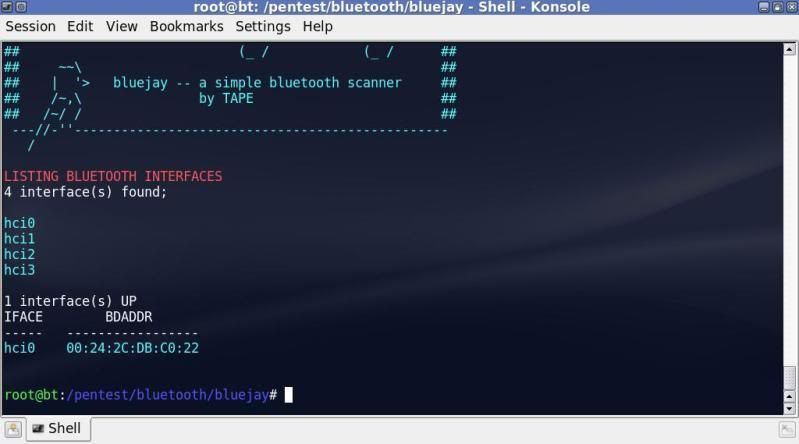This screenshot has height=444, width=799.
Task: Open the View menu
Action: pos(121,27)
